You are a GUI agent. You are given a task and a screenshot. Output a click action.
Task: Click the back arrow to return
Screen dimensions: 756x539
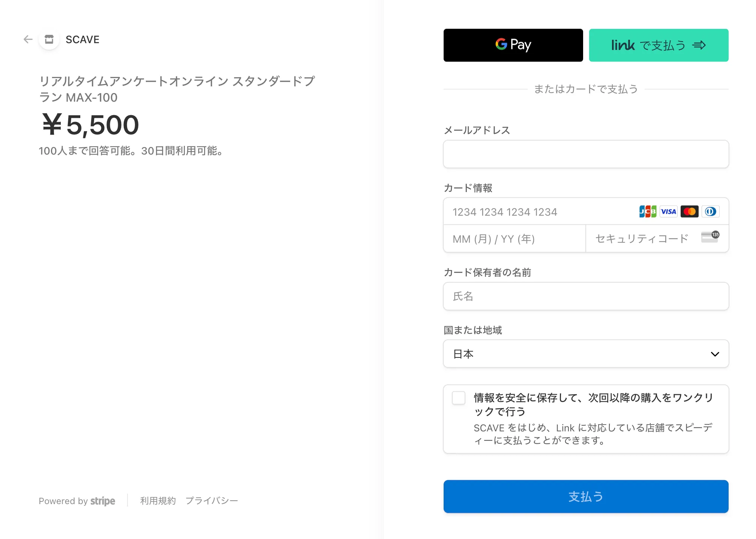[x=28, y=39]
